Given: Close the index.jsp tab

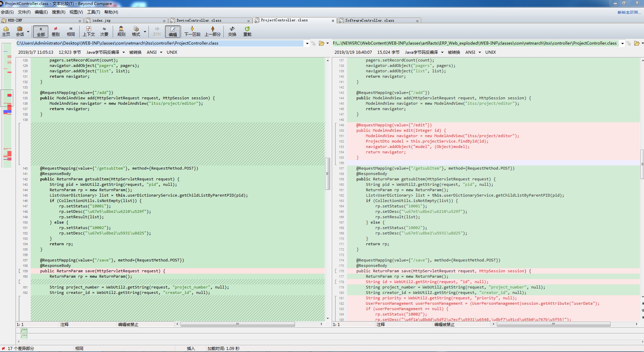Looking at the screenshot, I should click(x=164, y=21).
